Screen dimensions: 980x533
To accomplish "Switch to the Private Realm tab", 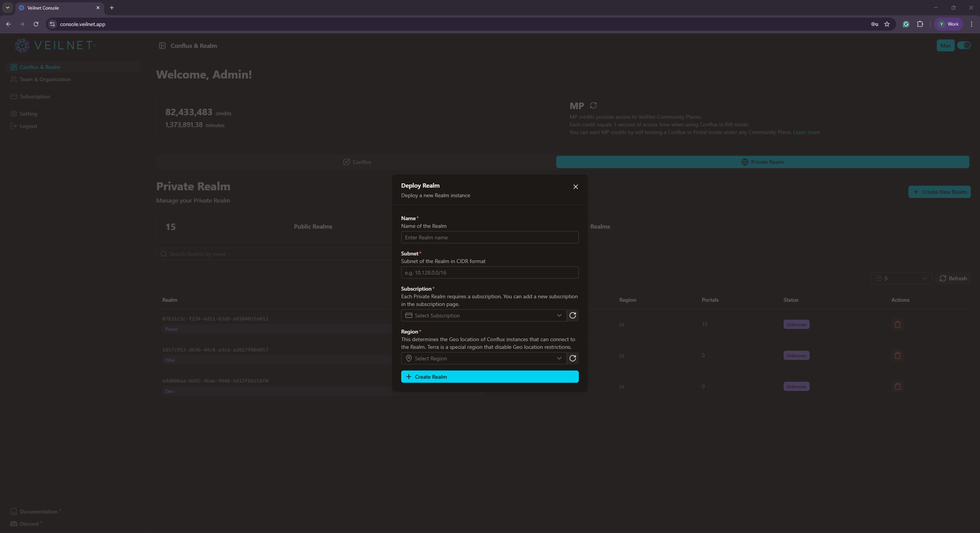I will (762, 162).
